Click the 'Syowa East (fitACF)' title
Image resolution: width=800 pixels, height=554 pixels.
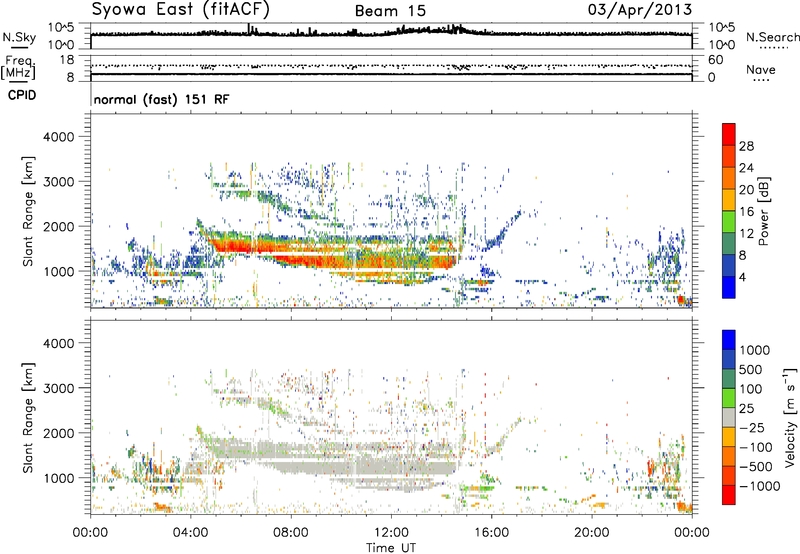tap(181, 10)
